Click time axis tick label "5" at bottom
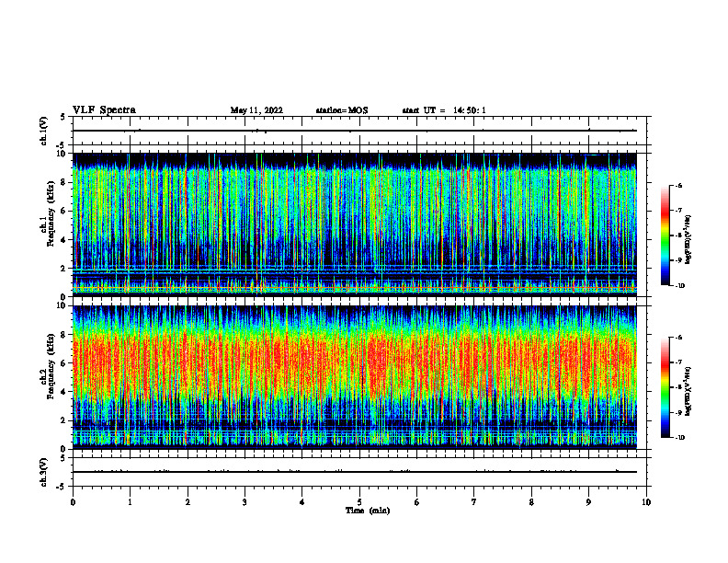 [359, 502]
